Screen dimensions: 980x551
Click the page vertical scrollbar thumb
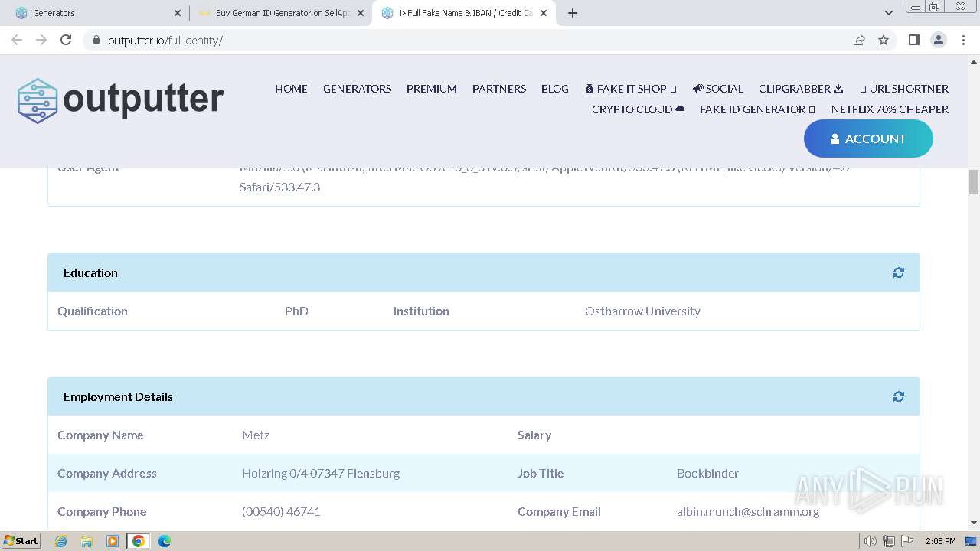pyautogui.click(x=974, y=182)
